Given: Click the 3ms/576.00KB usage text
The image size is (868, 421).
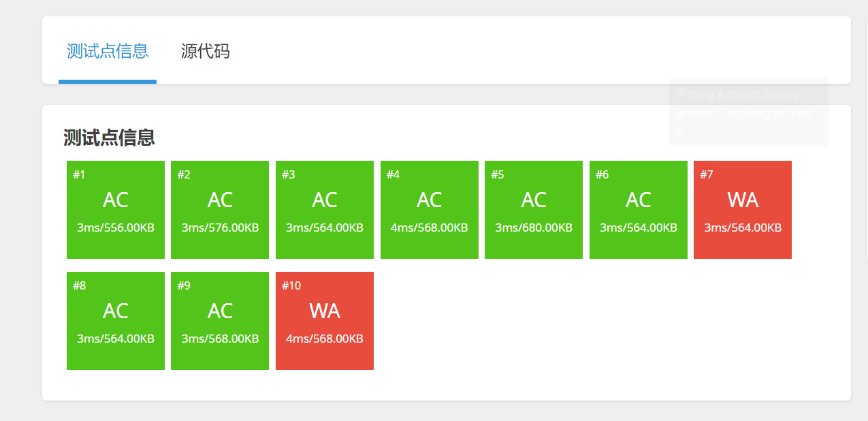Looking at the screenshot, I should pos(220,228).
